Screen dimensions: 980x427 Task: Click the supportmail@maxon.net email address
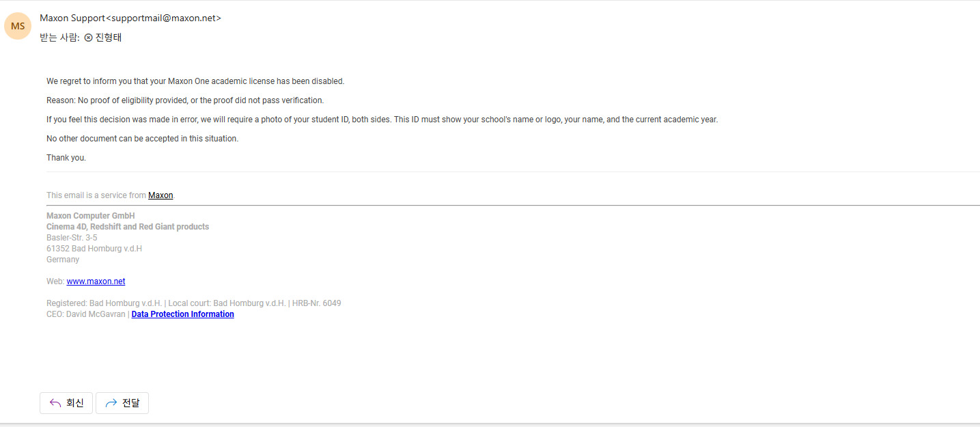164,18
